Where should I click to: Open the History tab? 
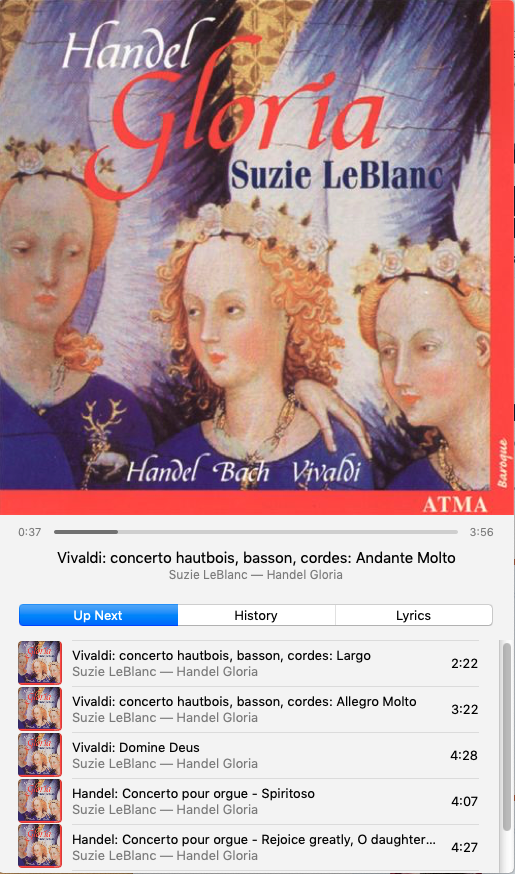pyautogui.click(x=256, y=615)
